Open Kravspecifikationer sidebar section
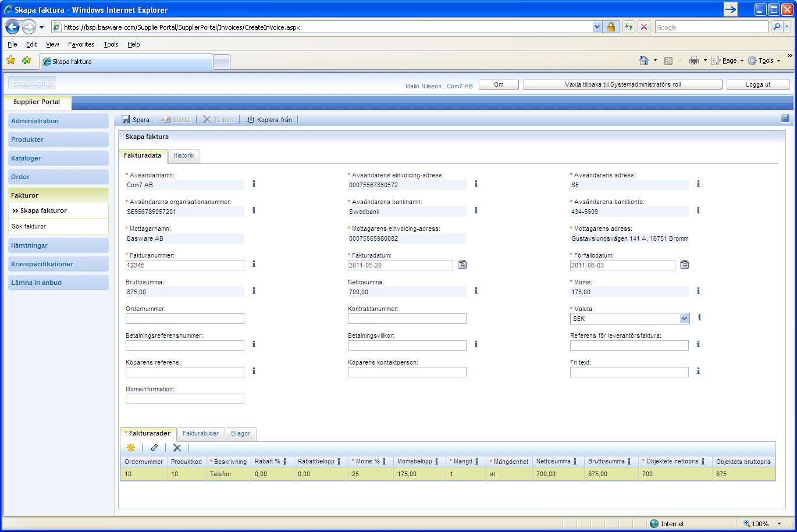This screenshot has height=532, width=797. click(x=59, y=264)
